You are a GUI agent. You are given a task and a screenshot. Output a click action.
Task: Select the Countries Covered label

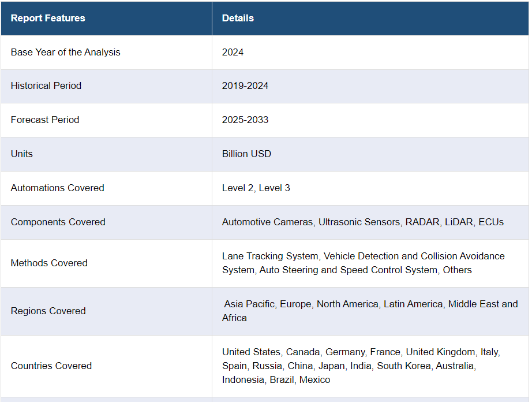51,366
